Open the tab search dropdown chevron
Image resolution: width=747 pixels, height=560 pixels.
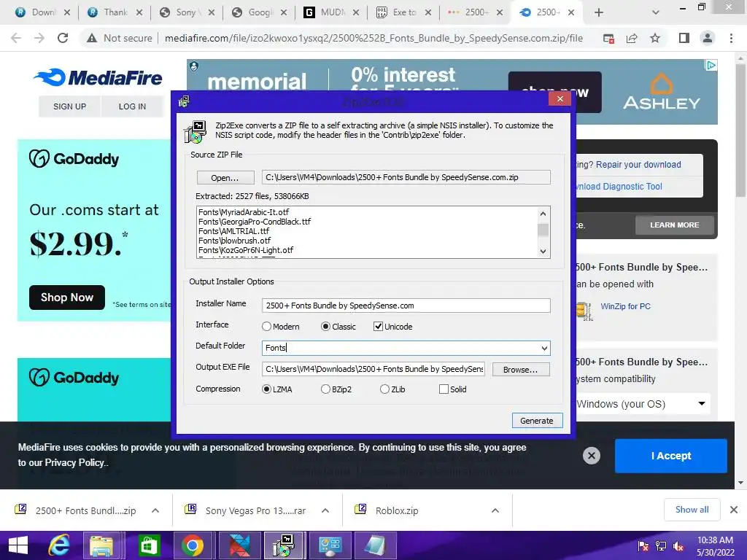point(656,13)
